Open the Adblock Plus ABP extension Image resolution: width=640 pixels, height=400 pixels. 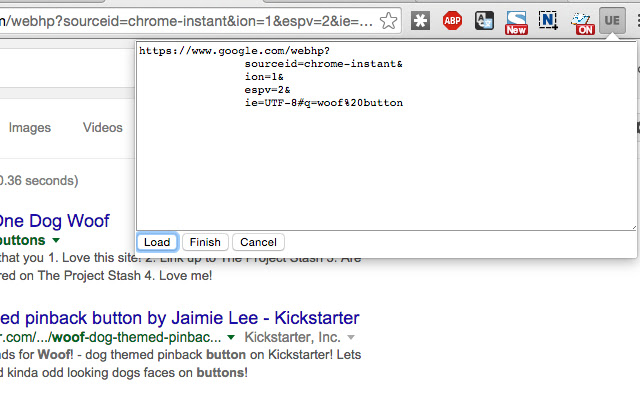click(x=452, y=20)
